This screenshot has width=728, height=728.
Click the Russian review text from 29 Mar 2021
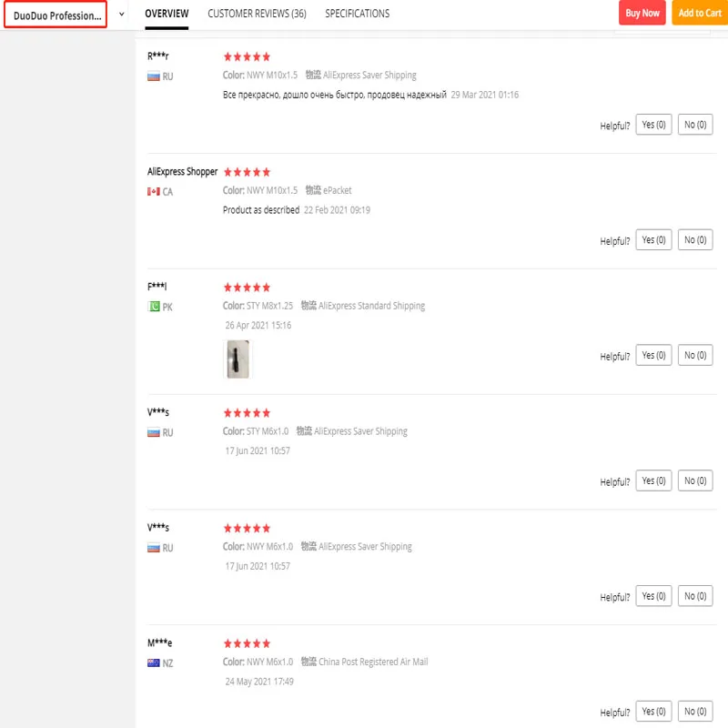tap(334, 95)
